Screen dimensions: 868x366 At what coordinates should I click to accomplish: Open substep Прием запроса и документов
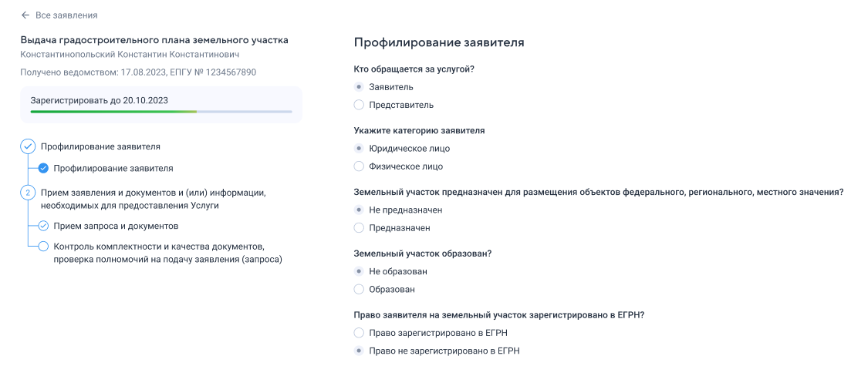pyautogui.click(x=116, y=226)
